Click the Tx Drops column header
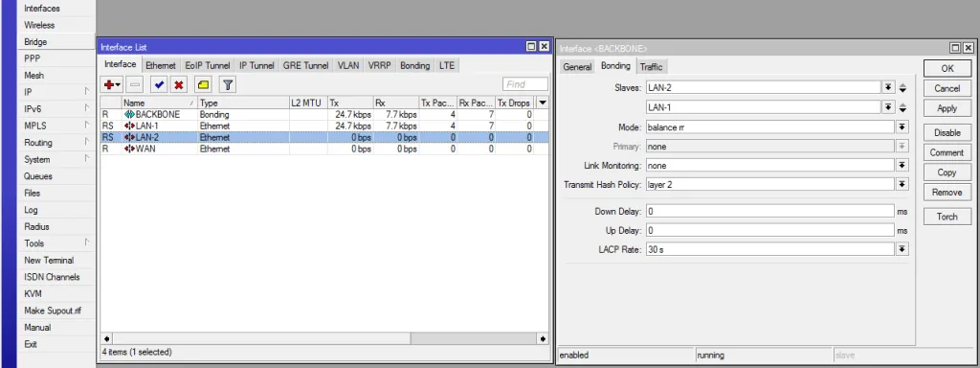 point(515,103)
